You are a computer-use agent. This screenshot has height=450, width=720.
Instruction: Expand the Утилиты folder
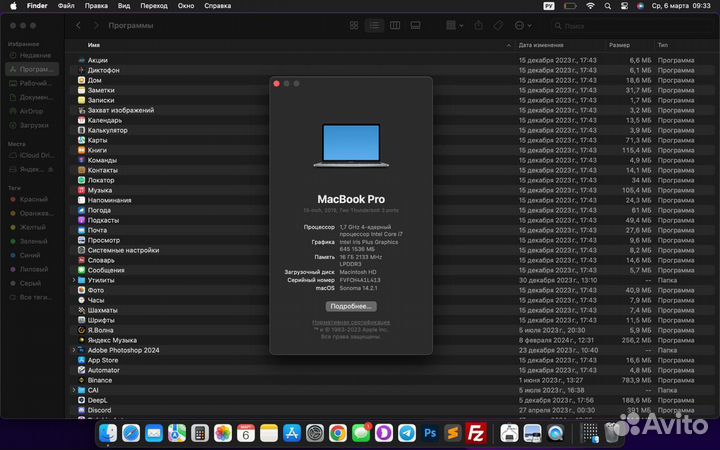pos(73,280)
